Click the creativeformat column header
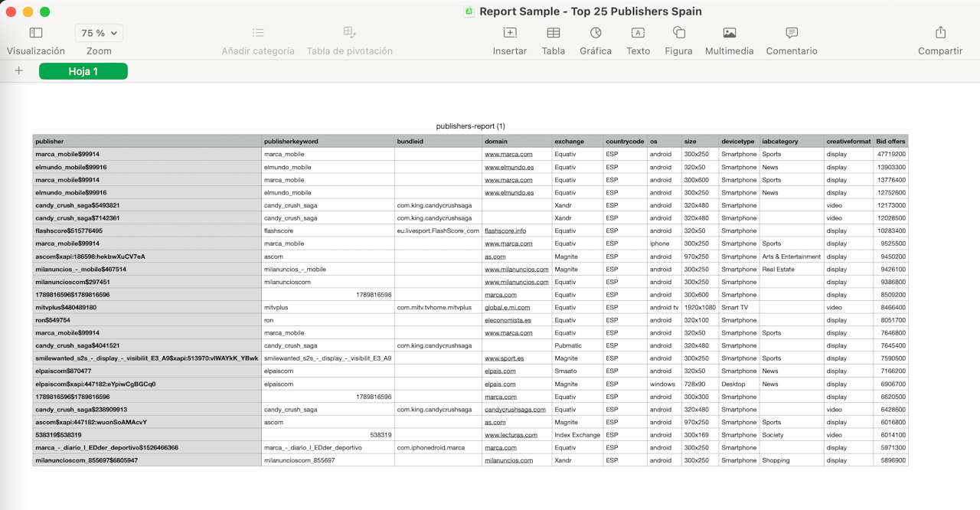 pyautogui.click(x=848, y=142)
